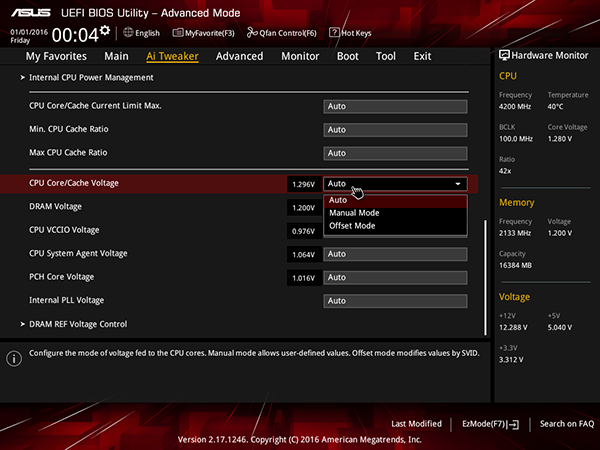Click the globe language icon
This screenshot has height=450, width=600.
click(128, 33)
